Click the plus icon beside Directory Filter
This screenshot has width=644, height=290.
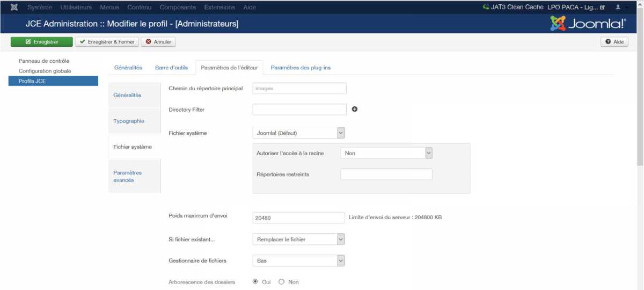pyautogui.click(x=355, y=110)
